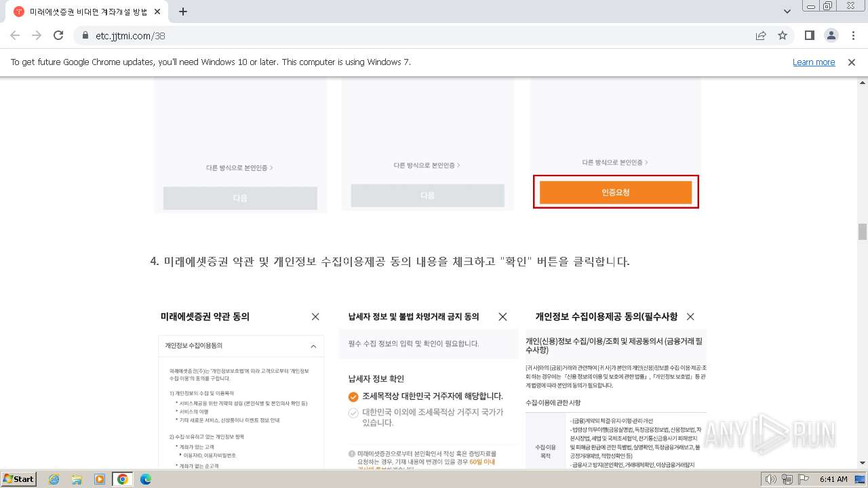Click right 다른 방식으로 본인인증 link
Image resolution: width=868 pixels, height=488 pixels.
615,163
